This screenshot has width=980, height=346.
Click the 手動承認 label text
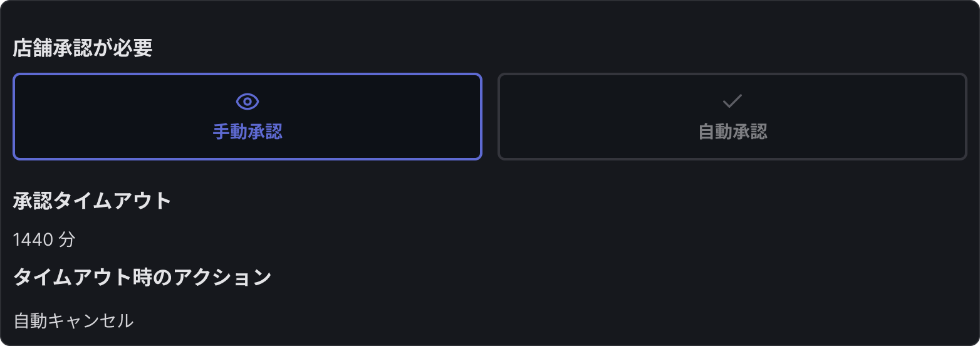point(248,132)
